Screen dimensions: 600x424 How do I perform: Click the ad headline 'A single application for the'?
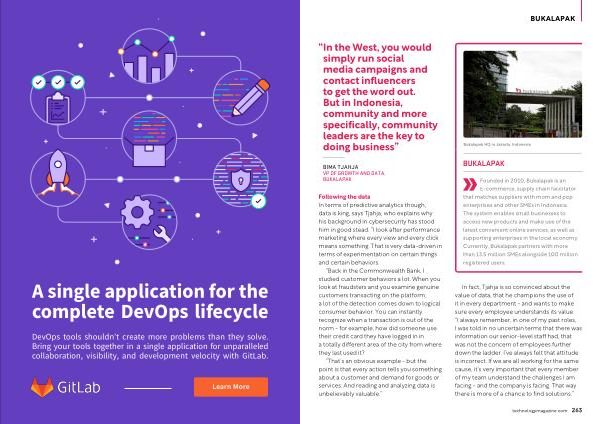tap(150, 292)
